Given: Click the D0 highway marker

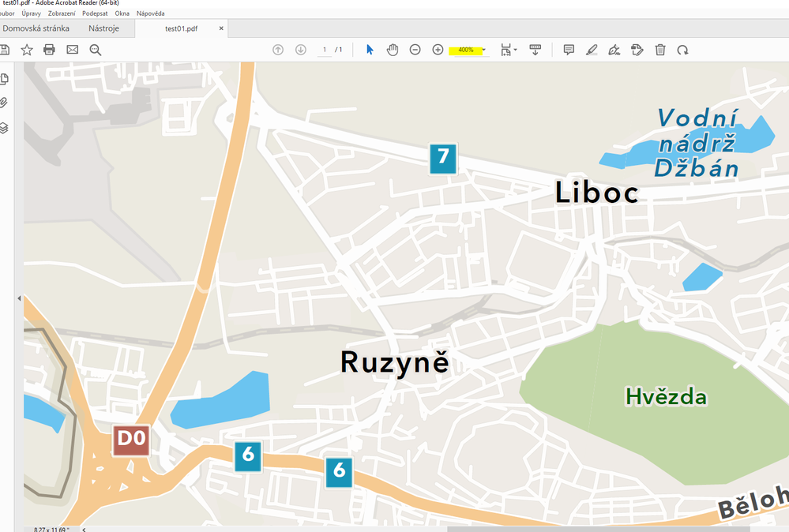Looking at the screenshot, I should (131, 440).
